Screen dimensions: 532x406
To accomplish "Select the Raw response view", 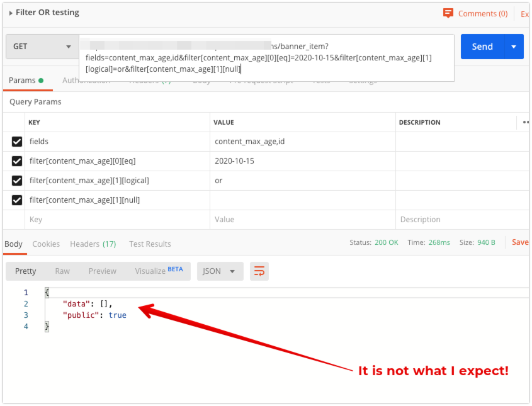I will (x=62, y=271).
